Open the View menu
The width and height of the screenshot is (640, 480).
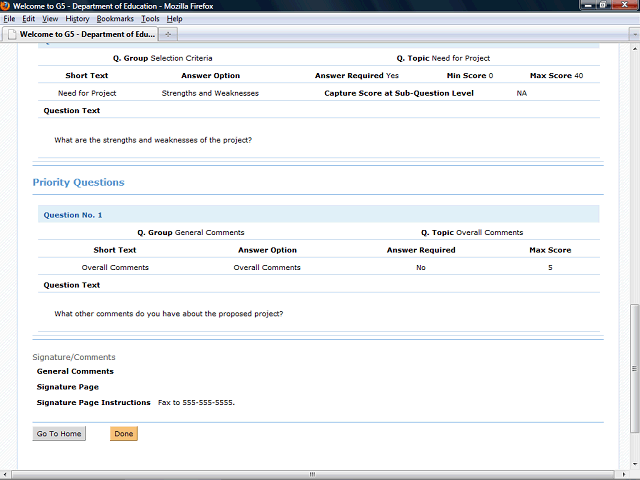(50, 19)
